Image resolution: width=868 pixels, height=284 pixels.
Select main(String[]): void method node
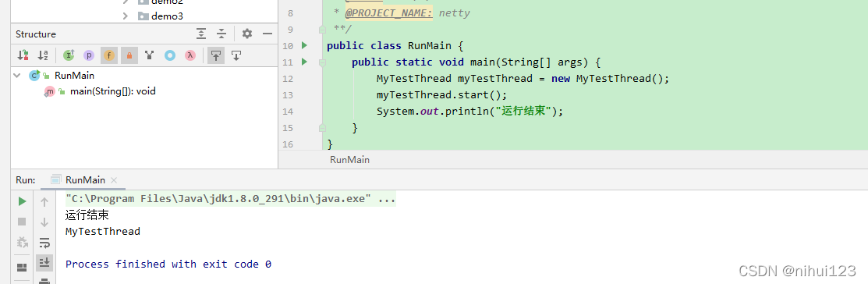point(112,91)
